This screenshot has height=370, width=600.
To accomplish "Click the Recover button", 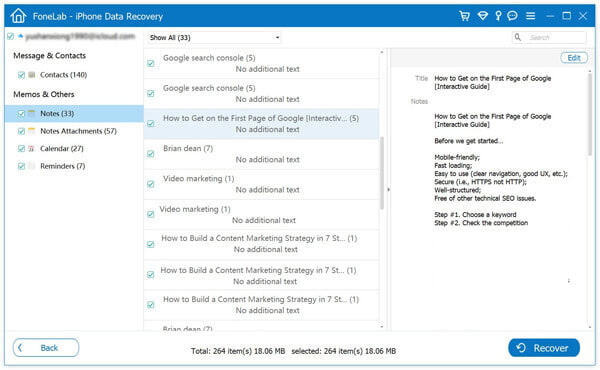I will (544, 348).
